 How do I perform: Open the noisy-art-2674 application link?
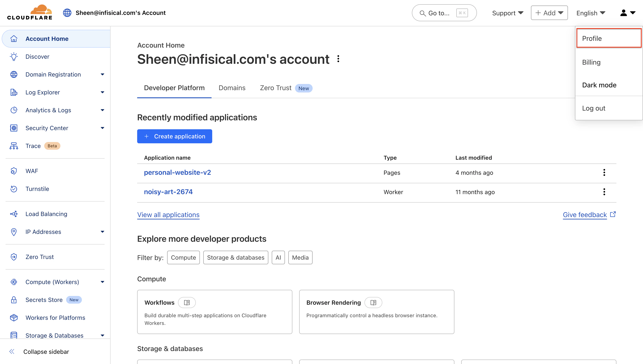(168, 192)
